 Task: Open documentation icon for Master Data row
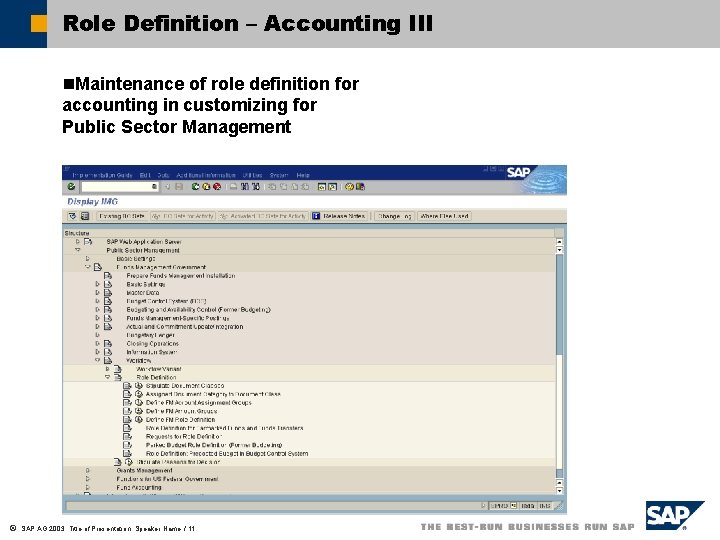pyautogui.click(x=108, y=292)
